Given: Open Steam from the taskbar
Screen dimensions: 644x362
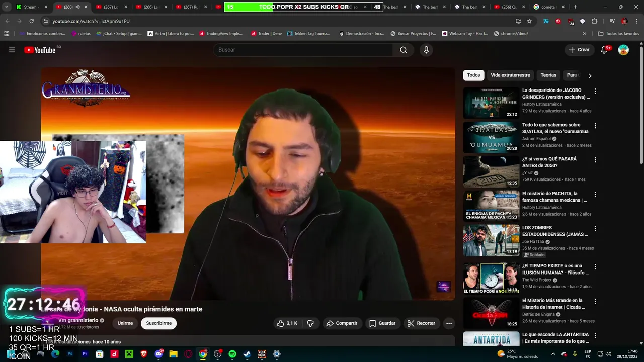Looking at the screenshot, I should coord(247,354).
